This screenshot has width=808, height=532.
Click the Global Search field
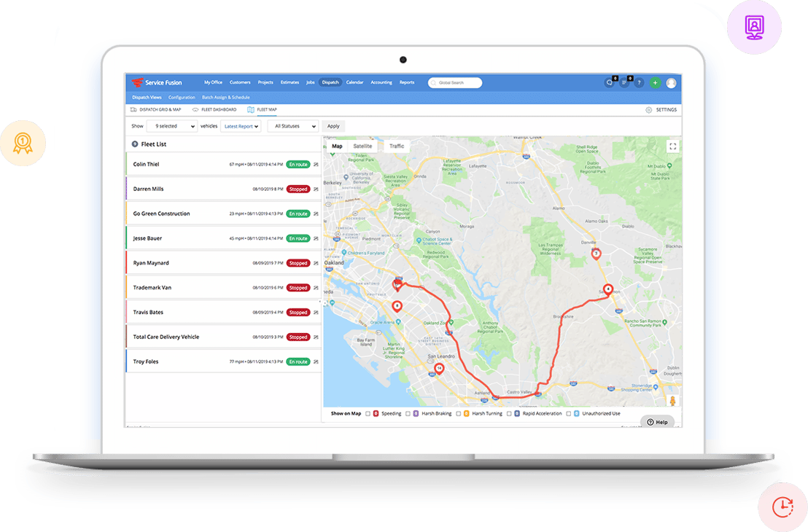455,83
